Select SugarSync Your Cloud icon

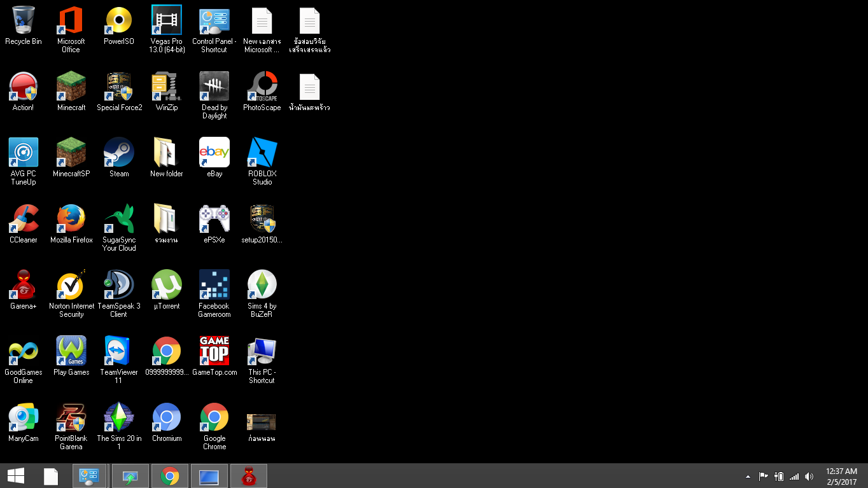point(119,219)
